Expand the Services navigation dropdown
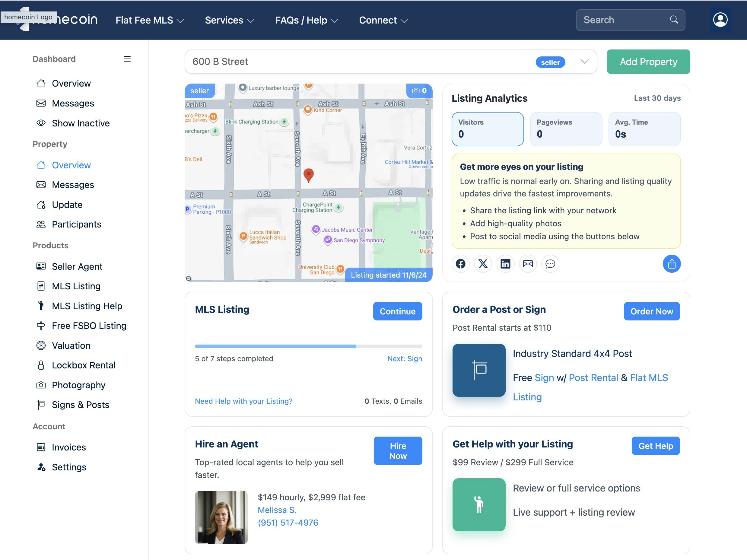Viewport: 747px width, 560px height. click(x=230, y=20)
